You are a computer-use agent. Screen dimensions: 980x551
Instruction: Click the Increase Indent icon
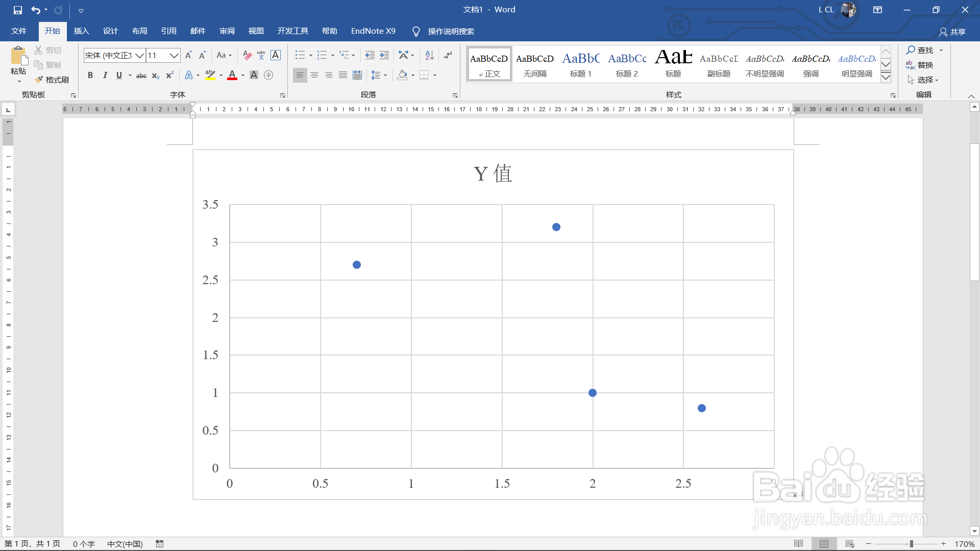tap(384, 55)
